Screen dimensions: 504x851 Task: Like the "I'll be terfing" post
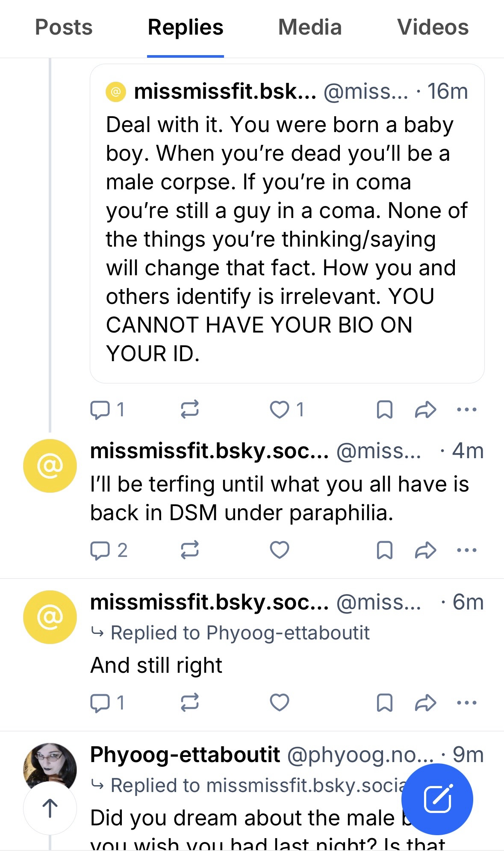point(280,550)
